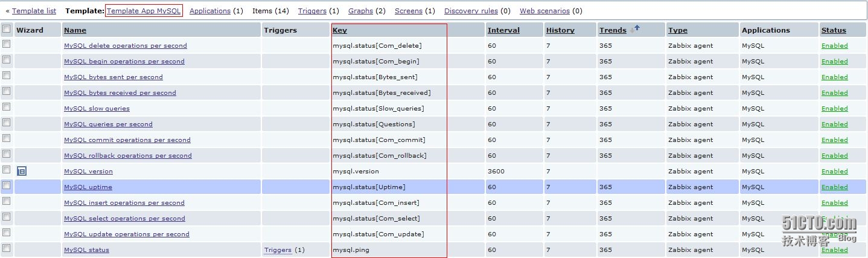Select checkbox for MySQL bytes received per second
The width and height of the screenshot is (868, 258).
click(7, 91)
